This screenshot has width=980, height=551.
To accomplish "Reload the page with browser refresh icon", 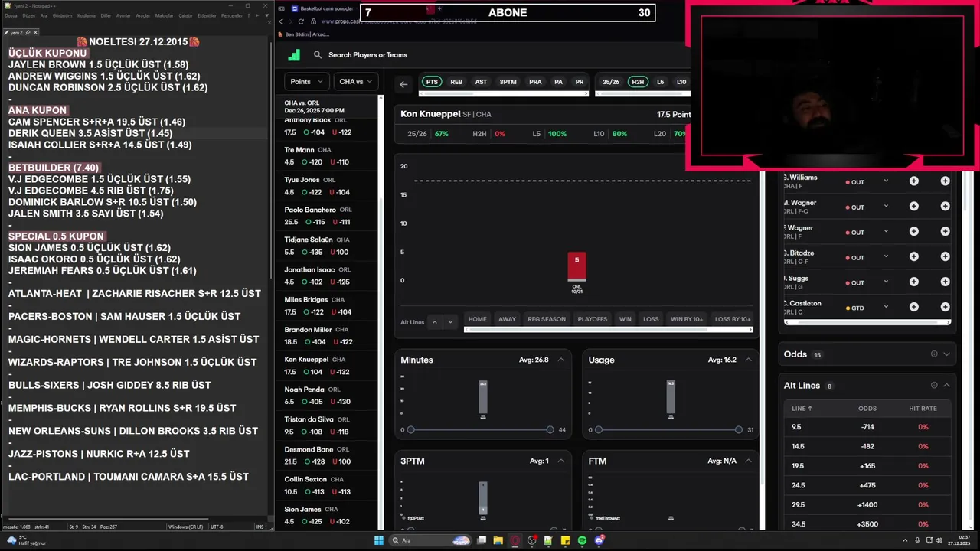I will [x=301, y=21].
